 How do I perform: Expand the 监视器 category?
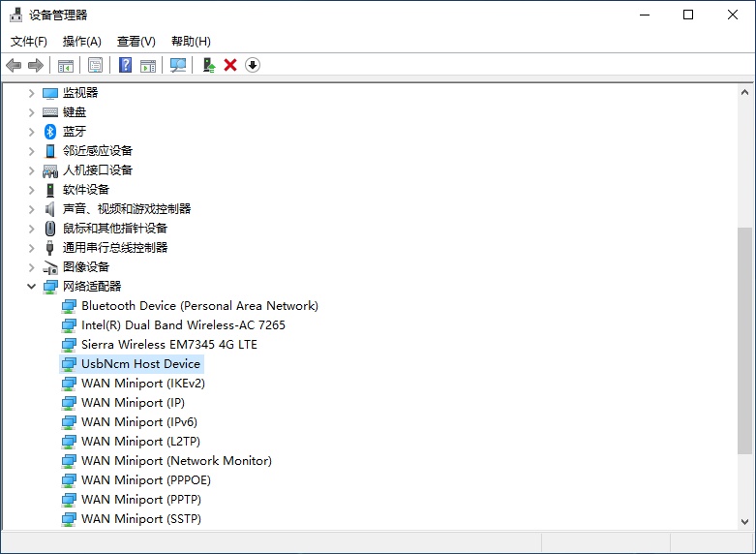pyautogui.click(x=31, y=93)
